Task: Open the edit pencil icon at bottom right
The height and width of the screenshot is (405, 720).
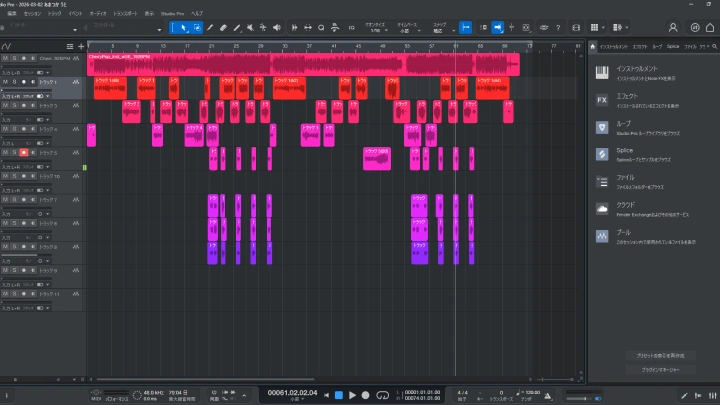Action: point(684,395)
